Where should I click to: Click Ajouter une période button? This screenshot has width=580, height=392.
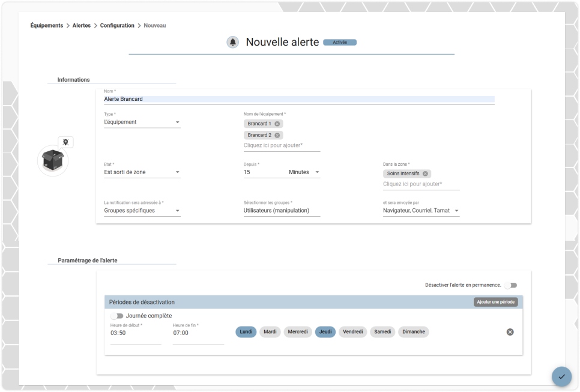point(496,302)
